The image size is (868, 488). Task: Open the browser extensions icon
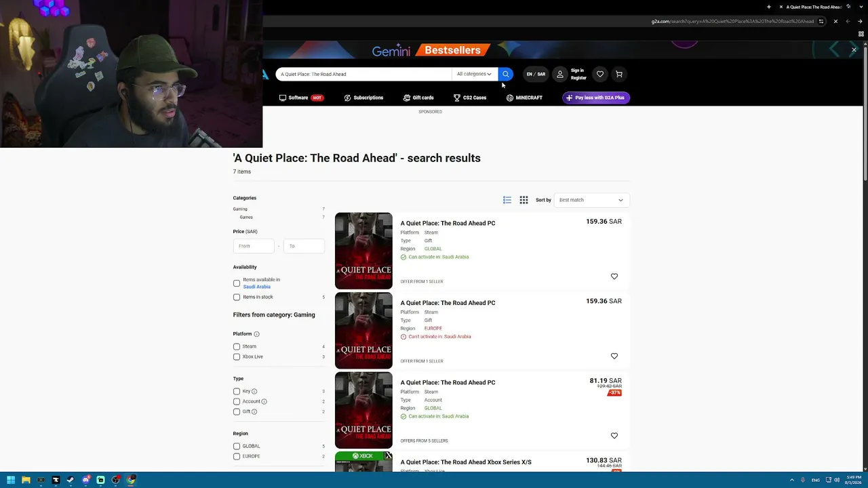tap(861, 34)
